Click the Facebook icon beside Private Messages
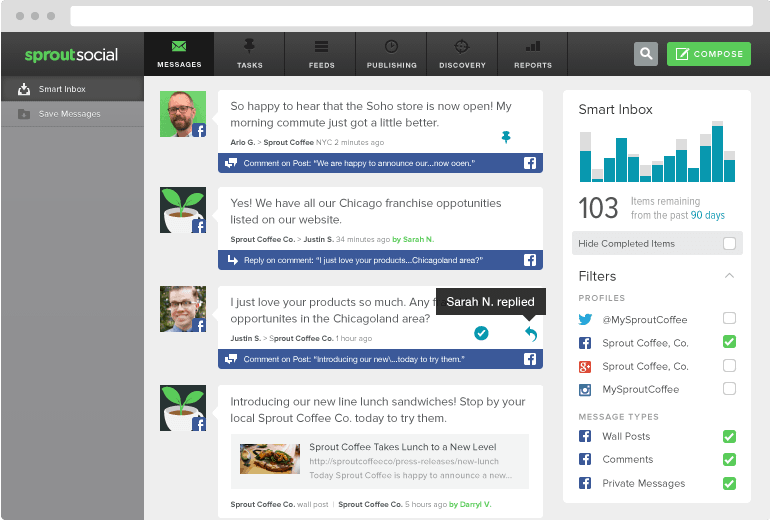Image resolution: width=770 pixels, height=520 pixels. click(x=585, y=483)
